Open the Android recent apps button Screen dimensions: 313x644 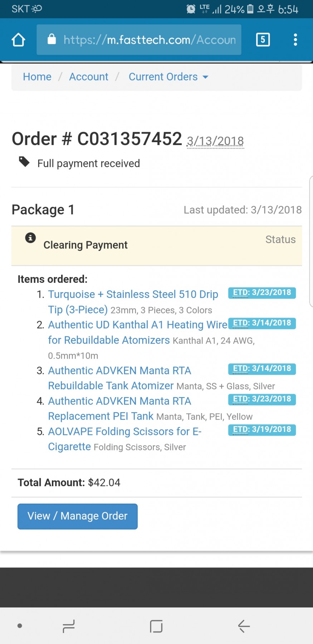pos(69,626)
